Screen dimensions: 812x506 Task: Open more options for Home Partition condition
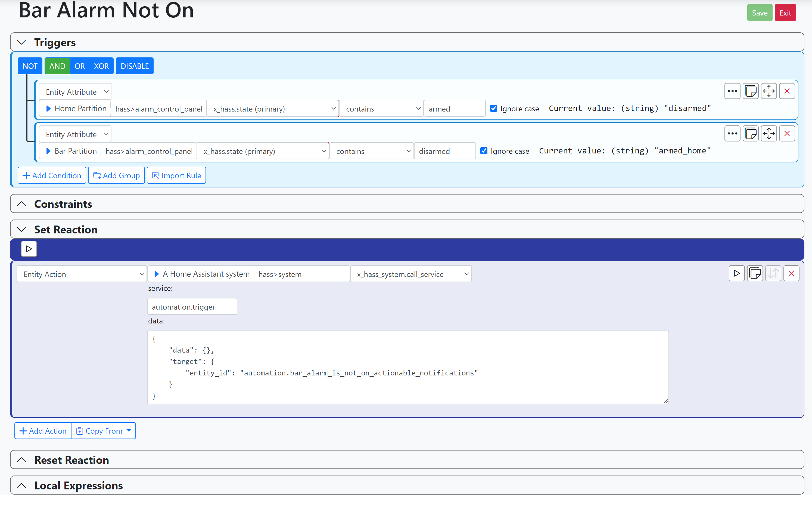click(x=732, y=91)
